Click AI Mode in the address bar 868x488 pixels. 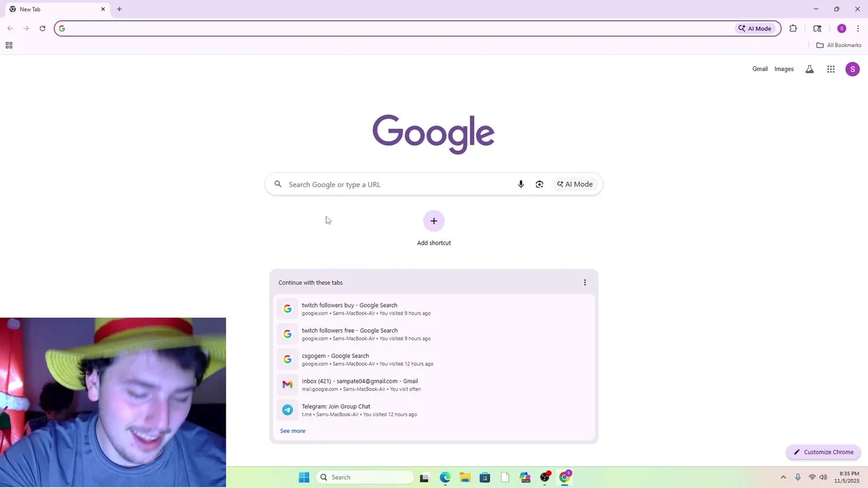755,28
